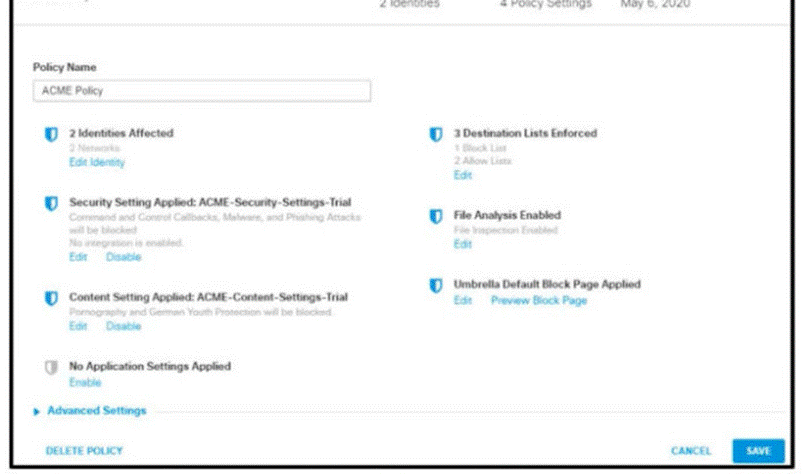The image size is (804, 474).
Task: Click the 'File Analysis Enabled' heading
Action: tap(507, 215)
